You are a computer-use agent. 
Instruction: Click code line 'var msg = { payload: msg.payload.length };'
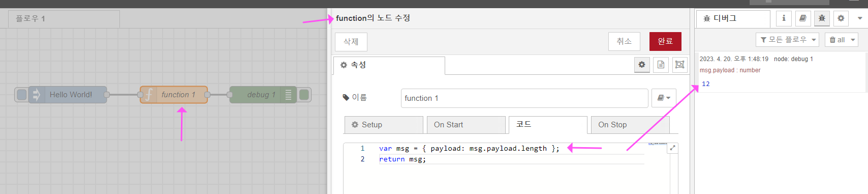[469, 149]
